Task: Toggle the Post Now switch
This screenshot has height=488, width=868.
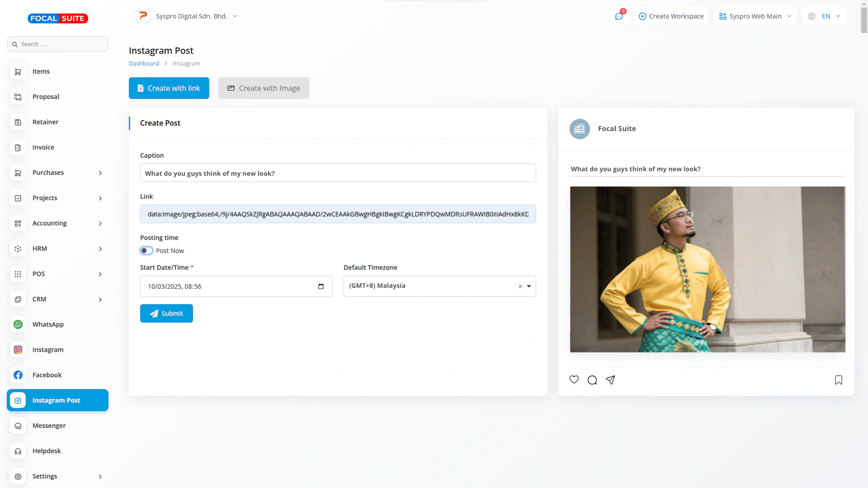Action: (x=146, y=251)
